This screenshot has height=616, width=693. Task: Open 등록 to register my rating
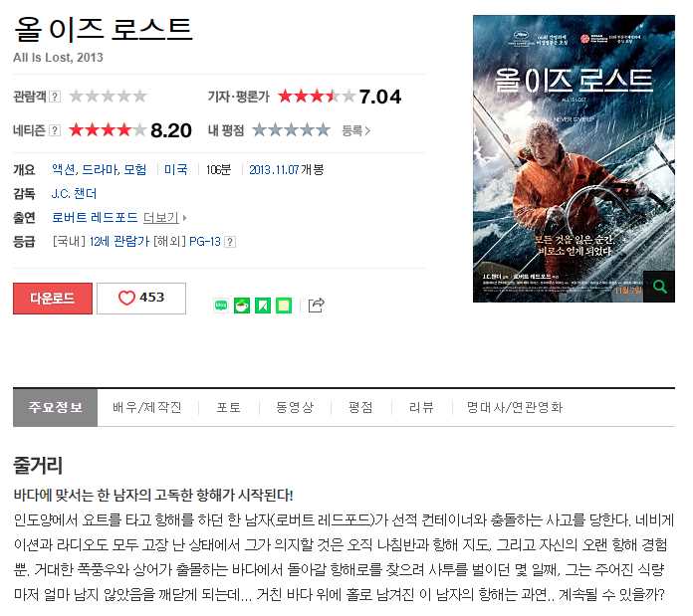(x=355, y=130)
